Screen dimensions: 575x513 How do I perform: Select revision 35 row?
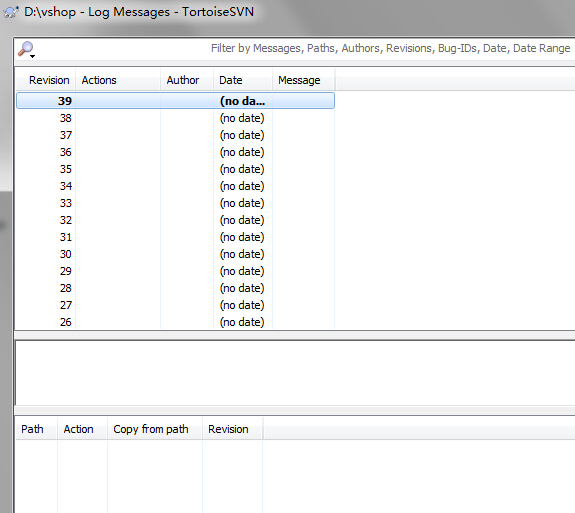[x=175, y=169]
